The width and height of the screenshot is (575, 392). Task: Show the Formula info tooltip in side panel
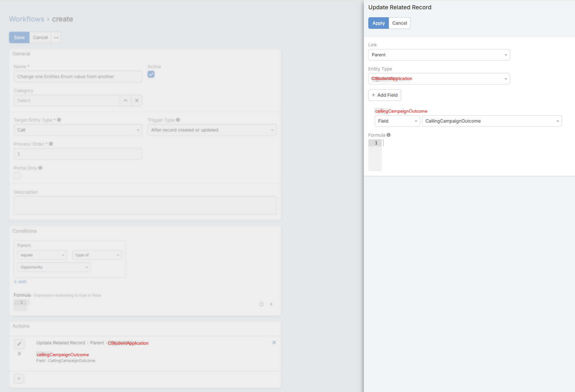pyautogui.click(x=388, y=135)
